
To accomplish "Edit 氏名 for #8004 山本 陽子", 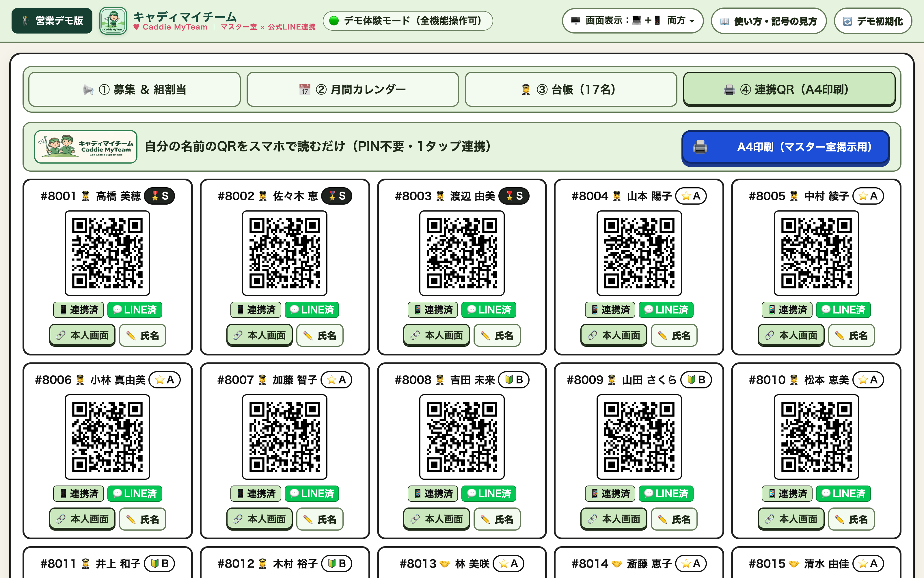I will point(674,335).
